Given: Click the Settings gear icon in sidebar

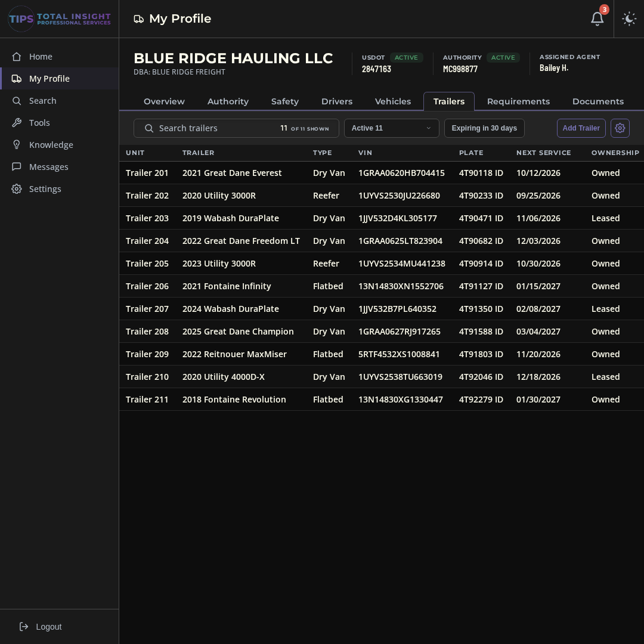Looking at the screenshot, I should click(x=17, y=189).
